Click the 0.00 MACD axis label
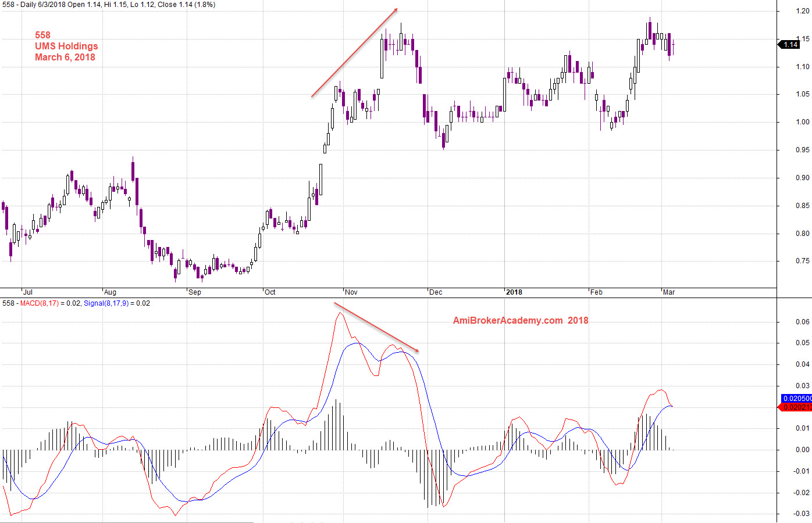This screenshot has width=812, height=523. point(803,450)
